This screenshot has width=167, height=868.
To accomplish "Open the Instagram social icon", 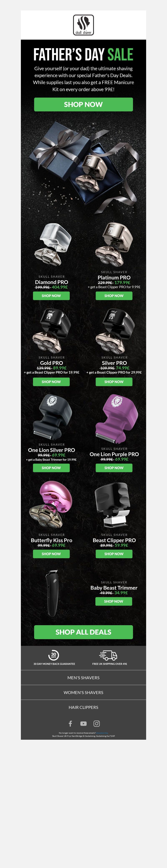I will click(x=96, y=723).
